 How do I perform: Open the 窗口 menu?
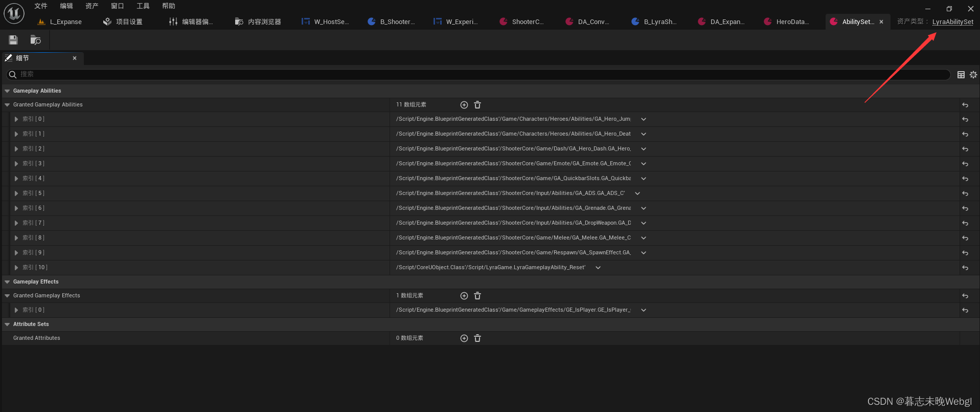[118, 6]
